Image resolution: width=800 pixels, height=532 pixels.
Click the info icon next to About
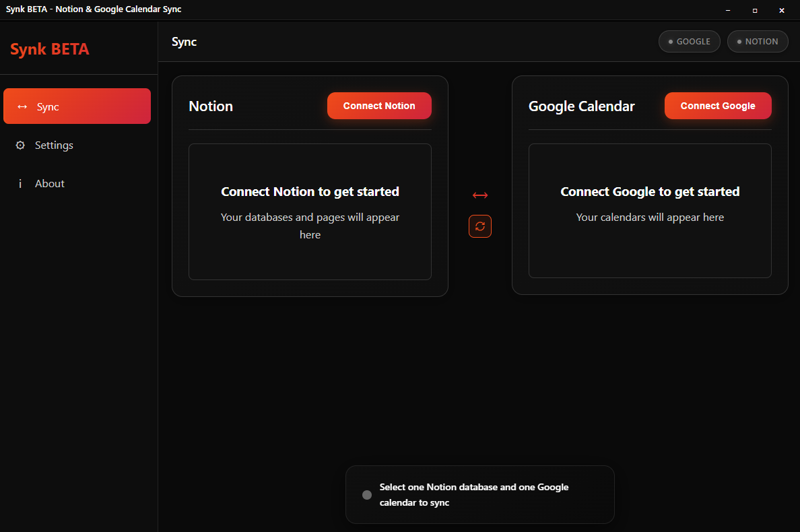[x=20, y=183]
